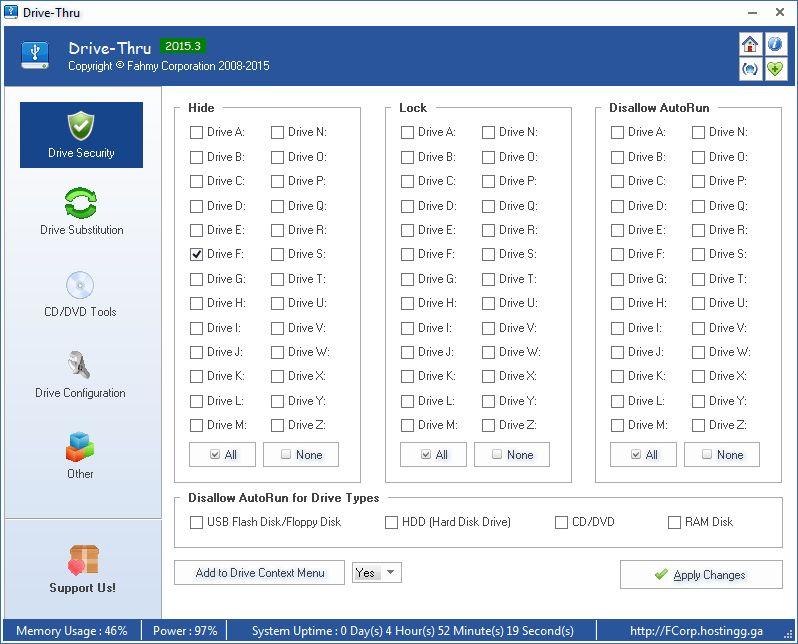Select the Drive Security section label
Image resolution: width=798 pixels, height=644 pixels.
tap(81, 152)
